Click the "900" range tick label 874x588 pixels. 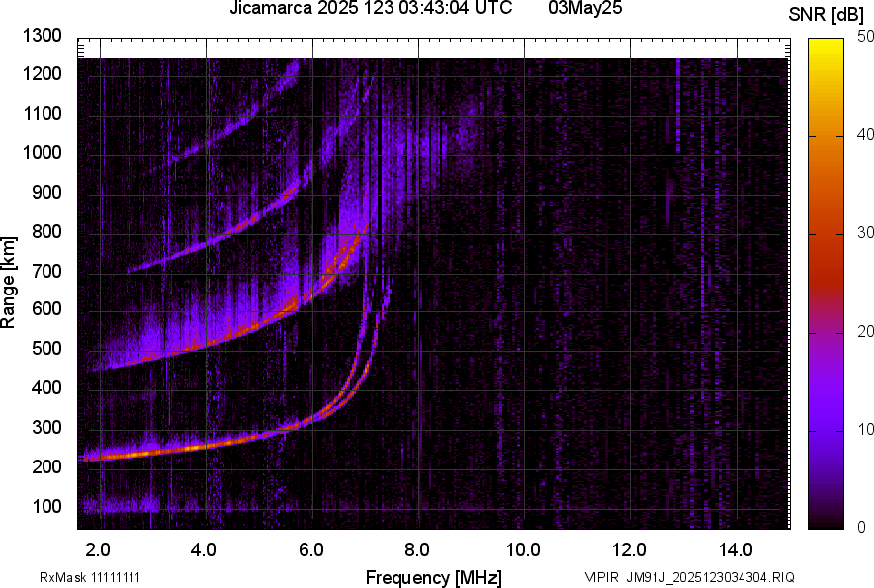tap(46, 192)
